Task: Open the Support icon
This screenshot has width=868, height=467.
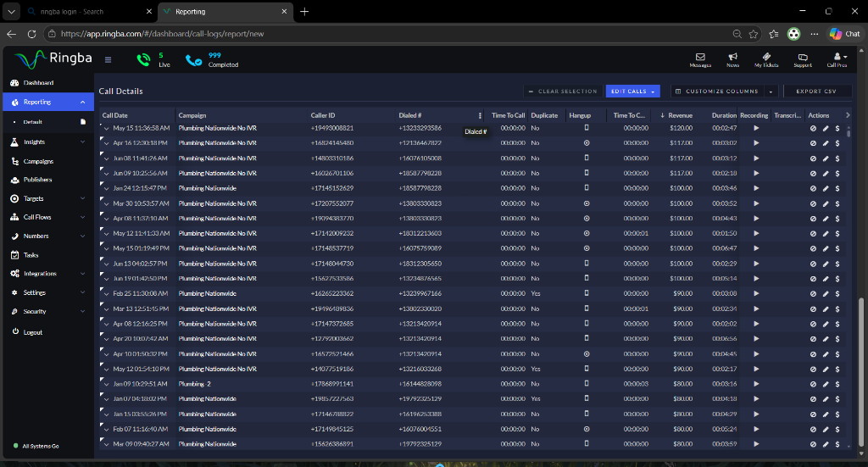Action: tap(803, 60)
